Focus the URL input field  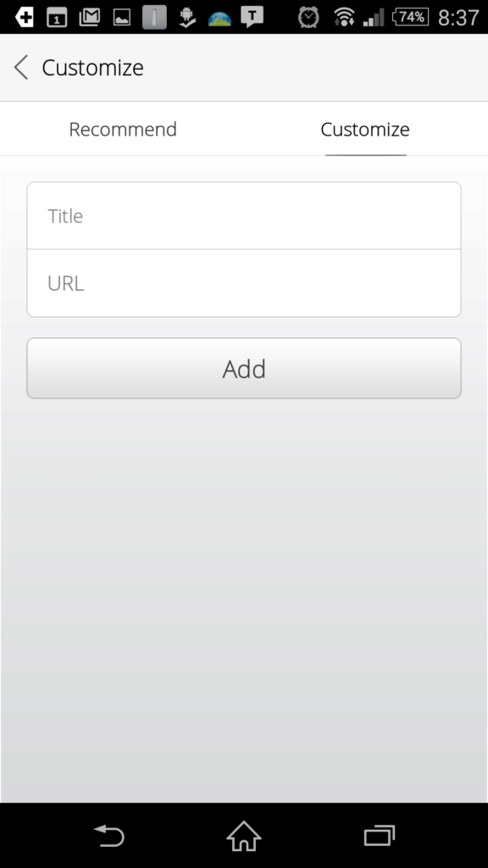244,283
